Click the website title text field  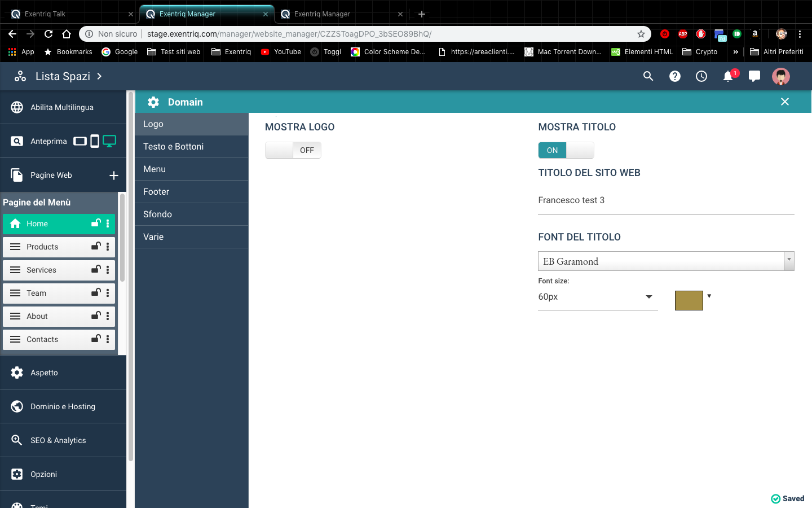click(665, 200)
